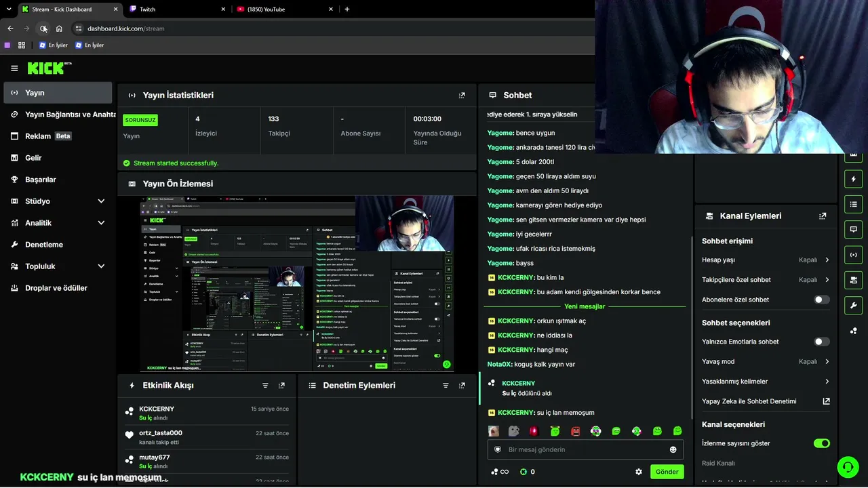
Task: Click NotaOX username in chat
Action: pos(500,364)
